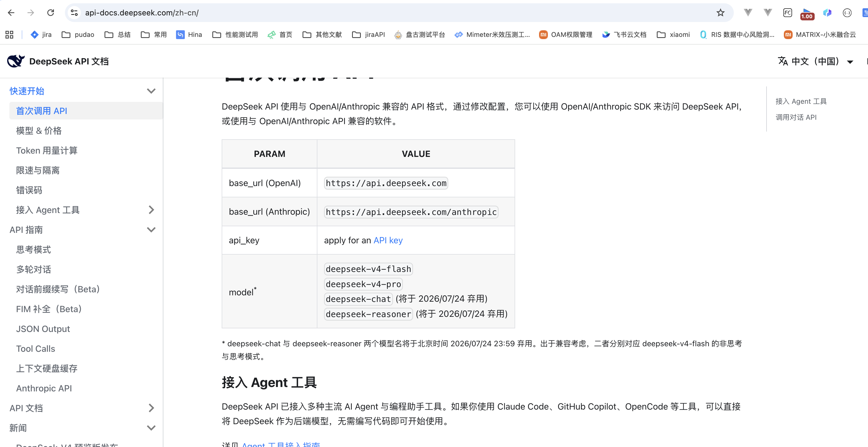Image resolution: width=868 pixels, height=447 pixels.
Task: Open the 其他文献 bookmark folder
Action: coord(322,34)
